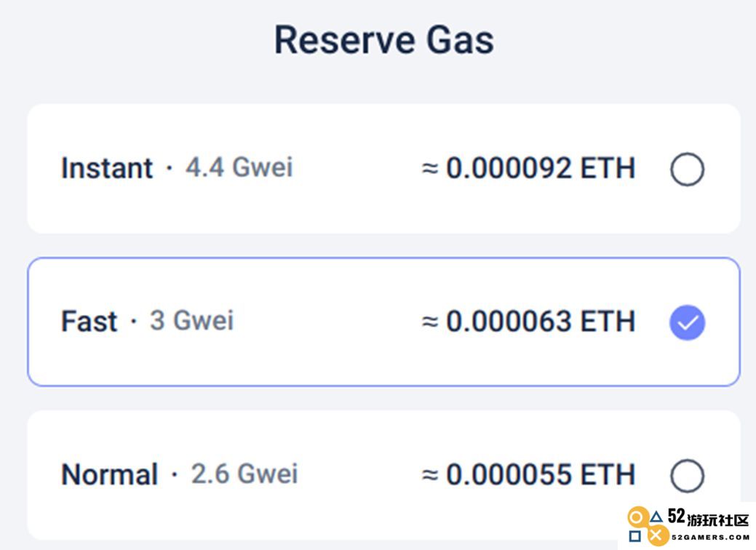Click the Fast option label
This screenshot has width=756, height=550.
coord(89,322)
